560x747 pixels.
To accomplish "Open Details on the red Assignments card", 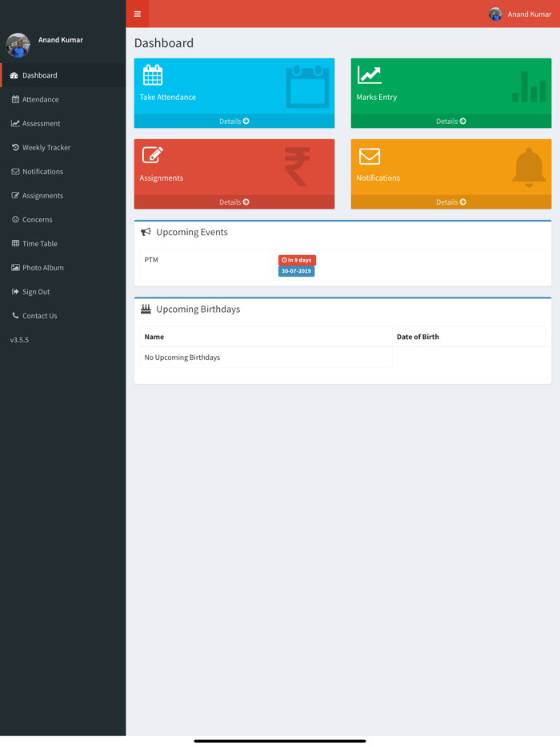I will [234, 202].
